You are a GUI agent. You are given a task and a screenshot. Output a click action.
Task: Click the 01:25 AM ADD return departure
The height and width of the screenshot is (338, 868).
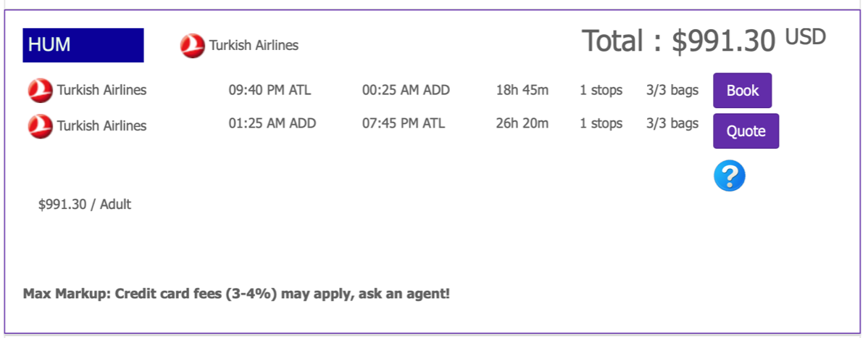tap(272, 123)
